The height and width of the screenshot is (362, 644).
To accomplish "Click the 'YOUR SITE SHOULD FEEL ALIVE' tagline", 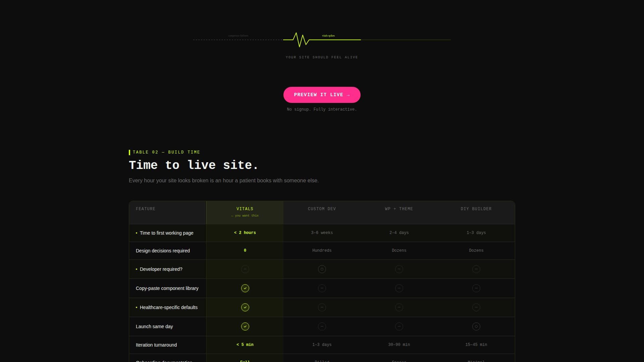I will pyautogui.click(x=322, y=57).
